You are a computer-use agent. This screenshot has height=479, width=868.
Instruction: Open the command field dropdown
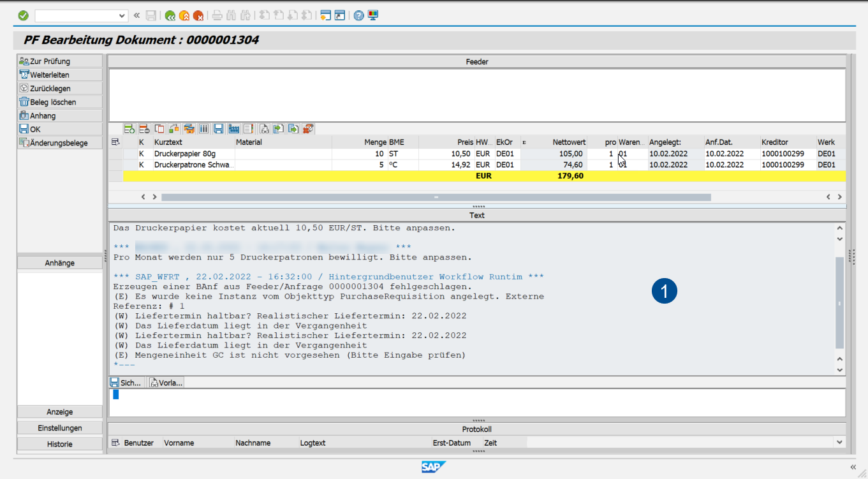[x=121, y=16]
